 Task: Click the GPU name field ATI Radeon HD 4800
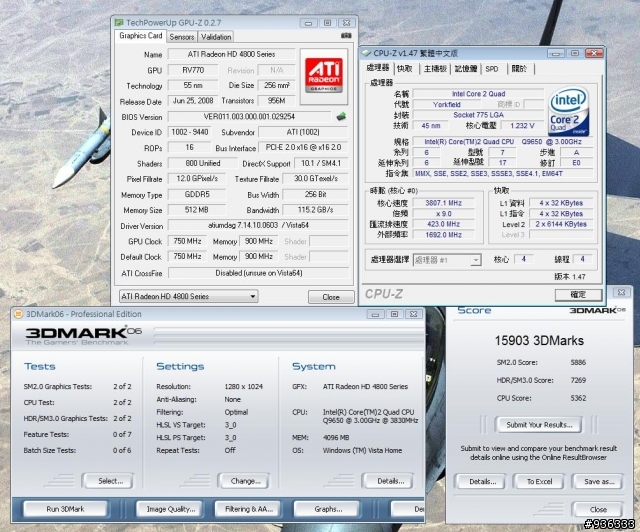coord(231,54)
